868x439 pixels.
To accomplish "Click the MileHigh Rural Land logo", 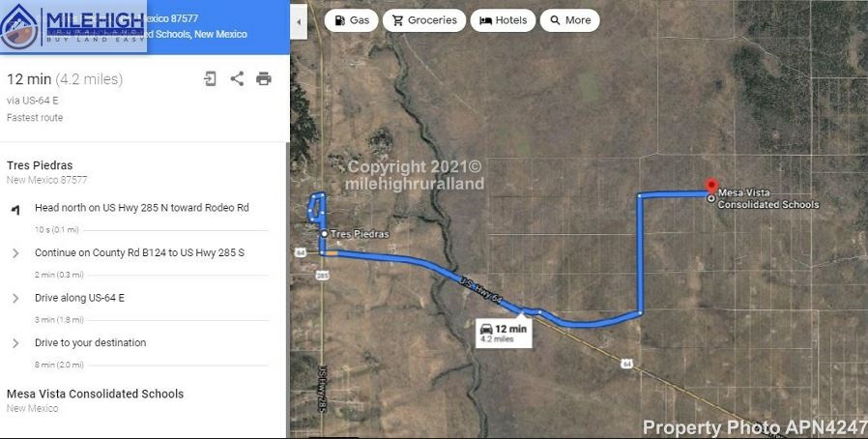I will pos(73,26).
